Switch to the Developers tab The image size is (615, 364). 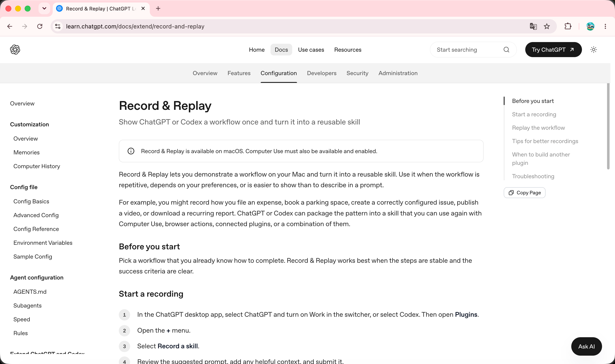(x=322, y=73)
